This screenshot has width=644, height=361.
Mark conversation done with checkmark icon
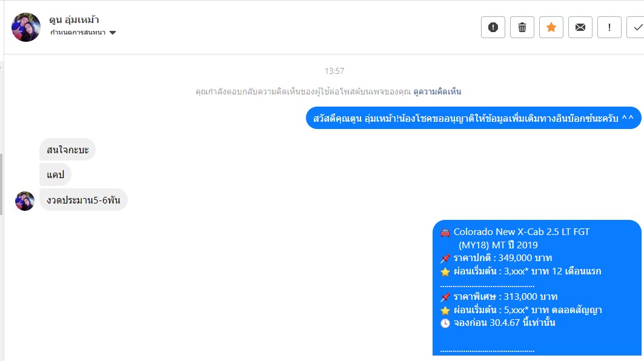(636, 27)
